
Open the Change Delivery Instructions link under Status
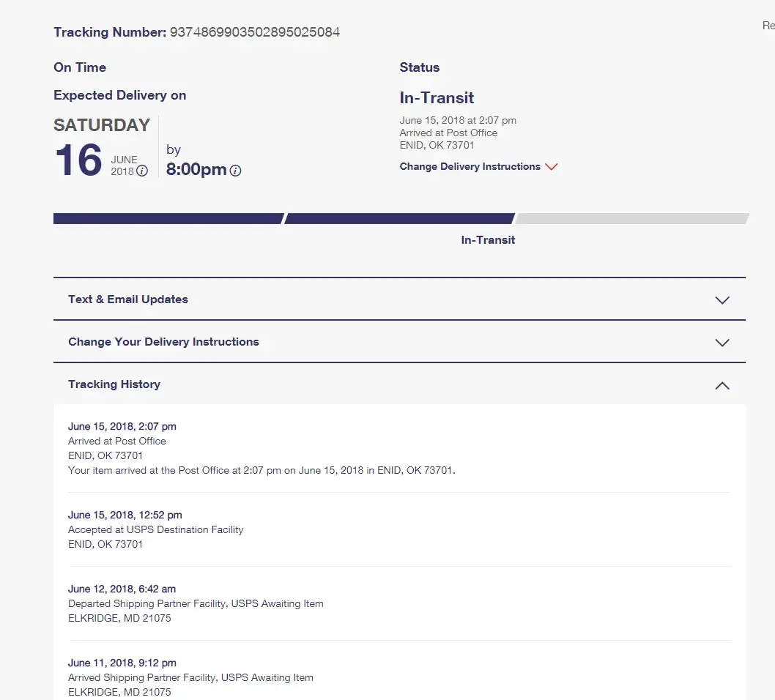coord(470,167)
